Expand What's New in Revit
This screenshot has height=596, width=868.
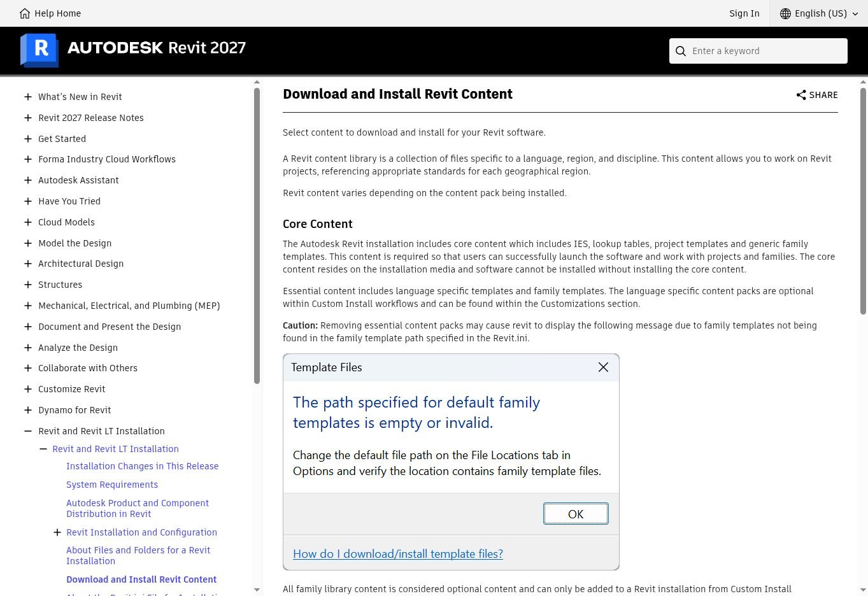coord(28,97)
